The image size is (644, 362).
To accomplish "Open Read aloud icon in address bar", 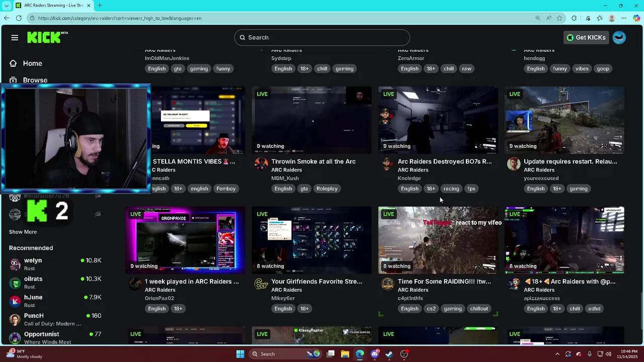I will 548,18.
